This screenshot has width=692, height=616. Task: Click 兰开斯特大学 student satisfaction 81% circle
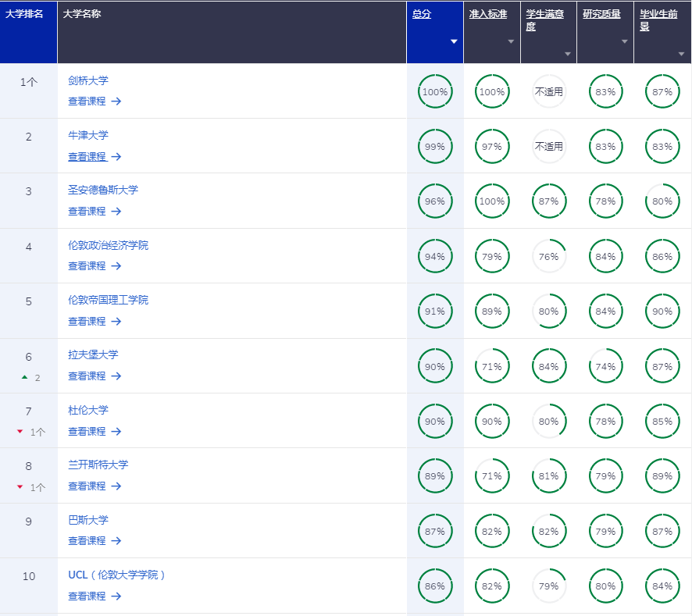pyautogui.click(x=549, y=476)
